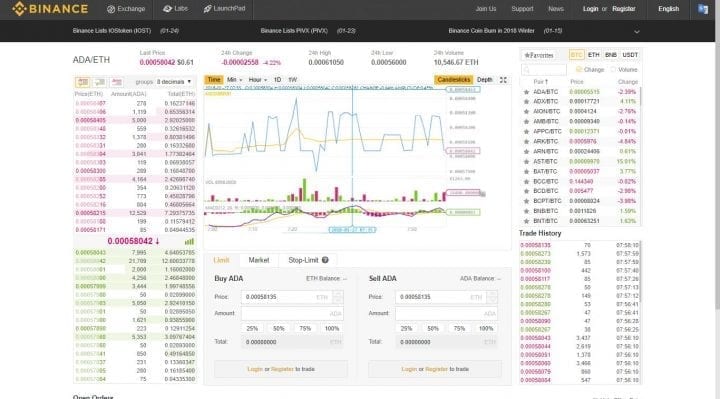
Task: Click the Login link in header
Action: tap(591, 9)
